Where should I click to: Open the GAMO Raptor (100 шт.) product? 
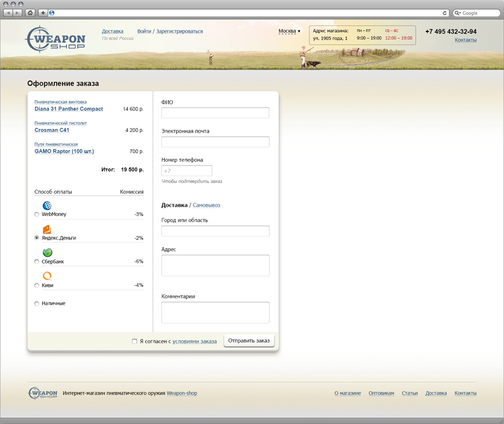[64, 151]
